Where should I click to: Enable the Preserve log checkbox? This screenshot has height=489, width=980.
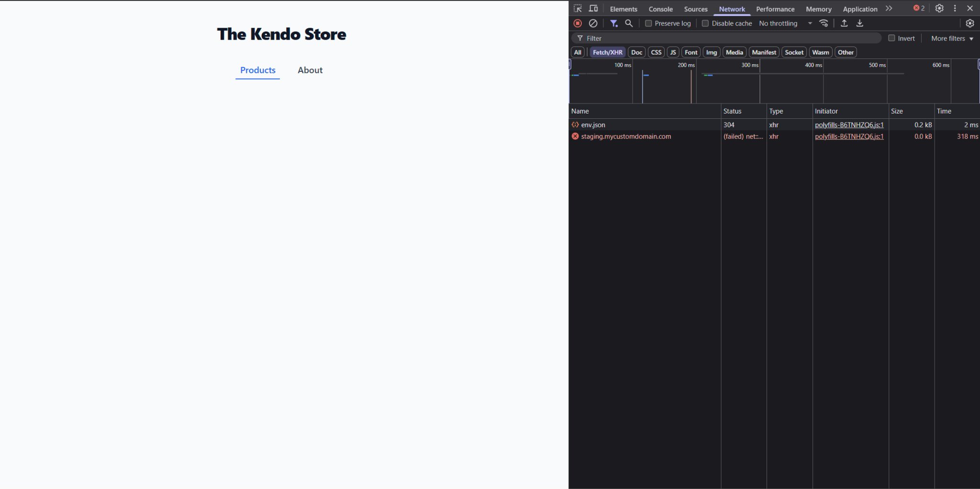click(648, 23)
